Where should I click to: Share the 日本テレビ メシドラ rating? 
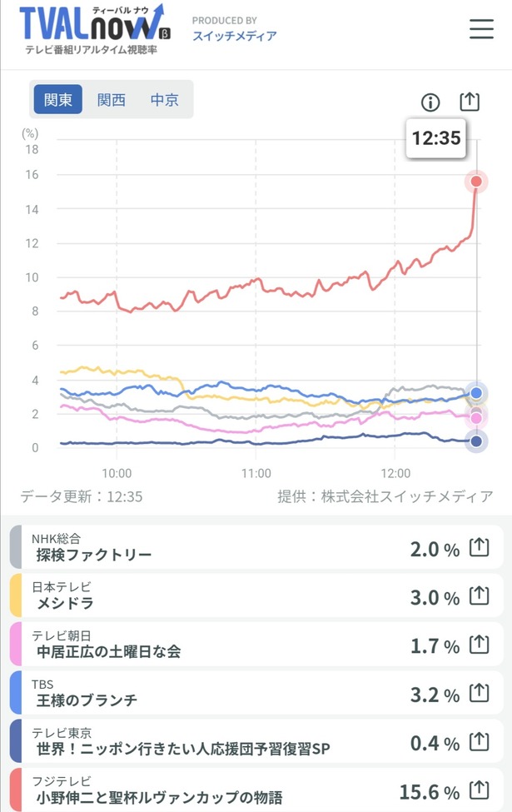pyautogui.click(x=479, y=595)
